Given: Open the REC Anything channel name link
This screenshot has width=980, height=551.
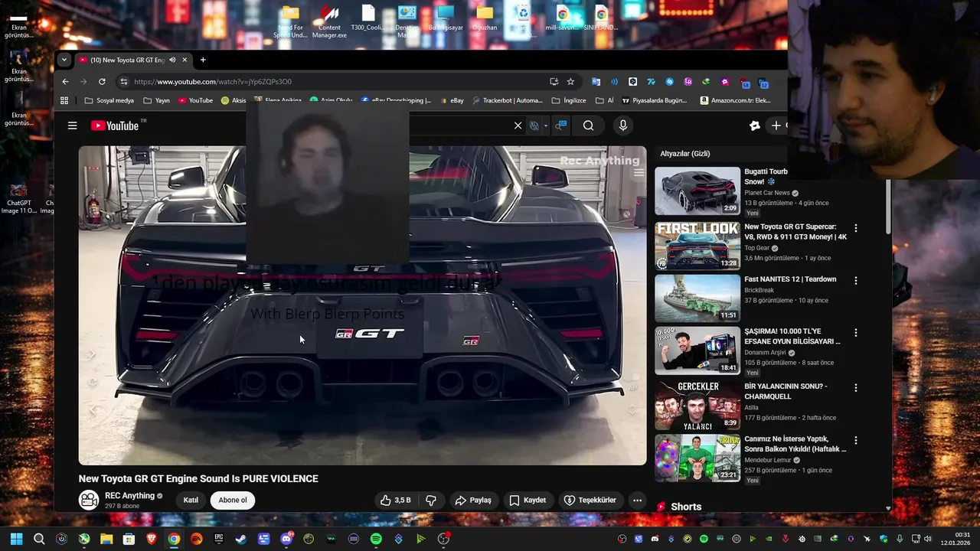Looking at the screenshot, I should pos(129,495).
